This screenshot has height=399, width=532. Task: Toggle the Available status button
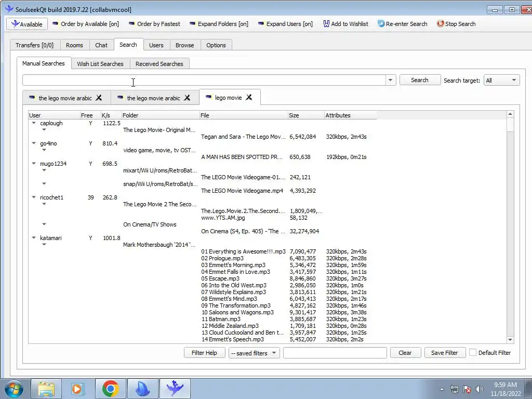(x=27, y=24)
